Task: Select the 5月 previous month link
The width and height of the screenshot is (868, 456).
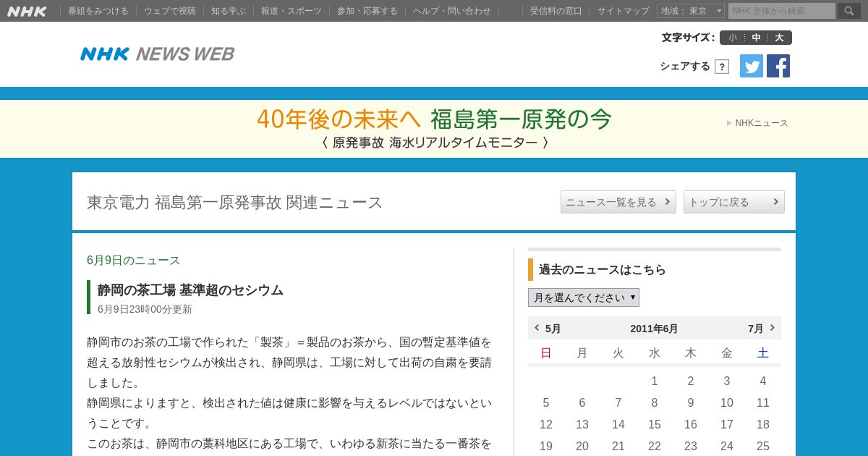Action: [x=553, y=329]
